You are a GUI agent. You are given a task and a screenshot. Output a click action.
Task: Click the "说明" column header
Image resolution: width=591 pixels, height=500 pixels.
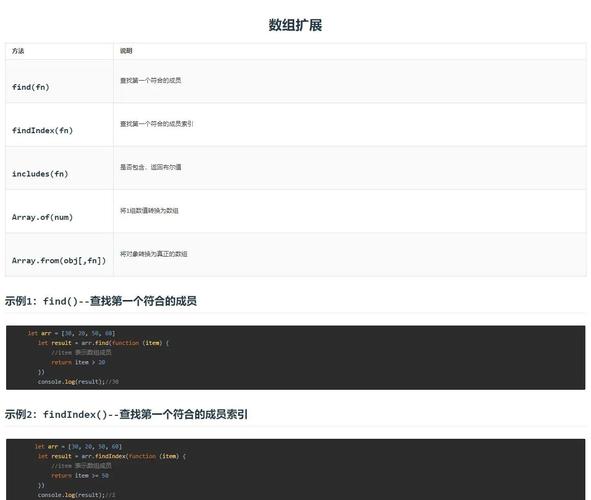tap(126, 51)
